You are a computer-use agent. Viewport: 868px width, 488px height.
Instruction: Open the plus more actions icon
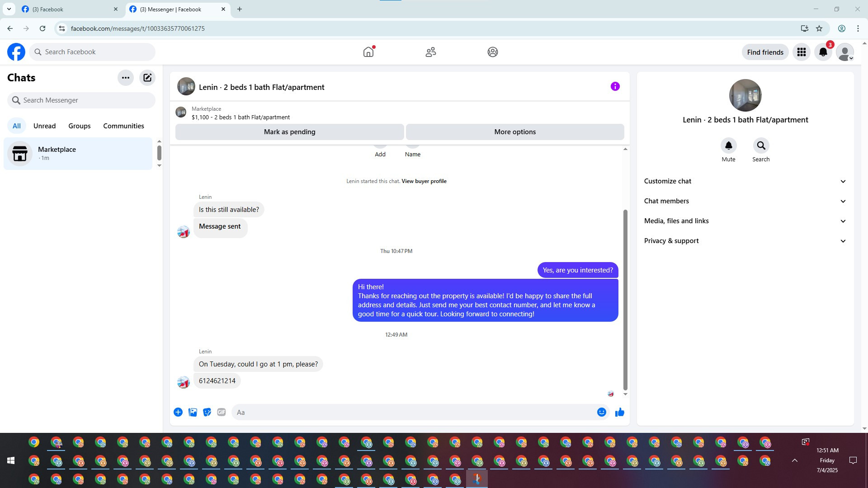pos(178,412)
